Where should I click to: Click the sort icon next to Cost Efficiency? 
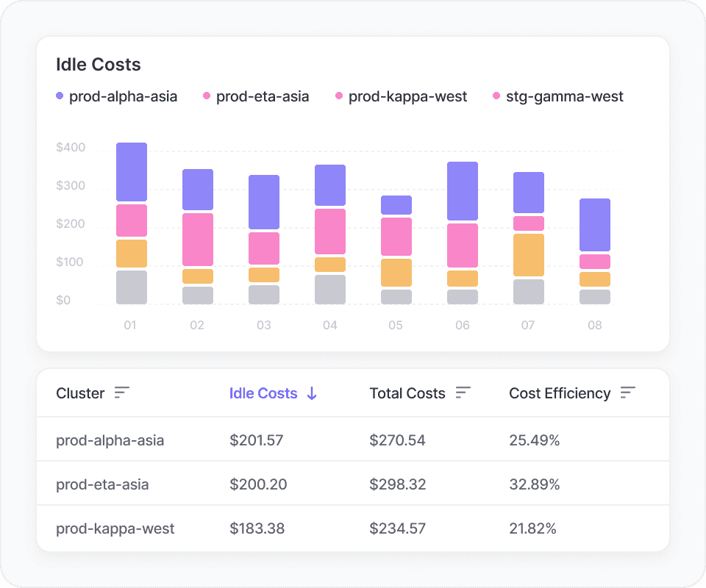tap(627, 393)
